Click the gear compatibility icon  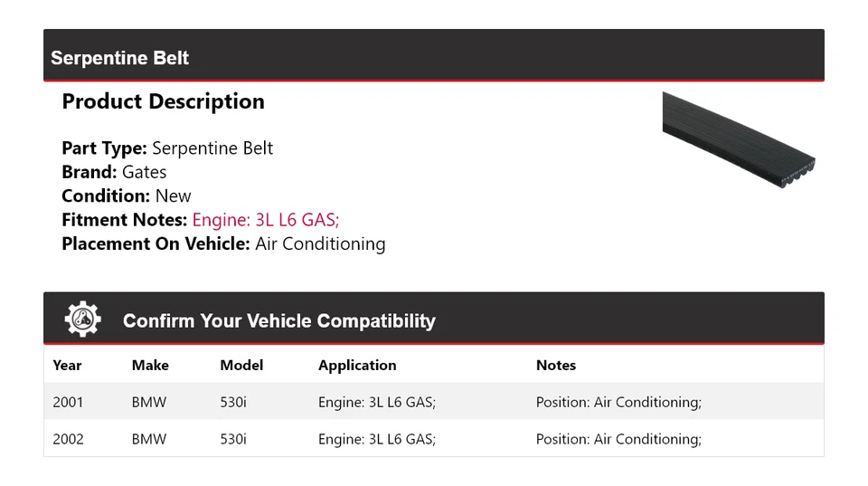82,319
